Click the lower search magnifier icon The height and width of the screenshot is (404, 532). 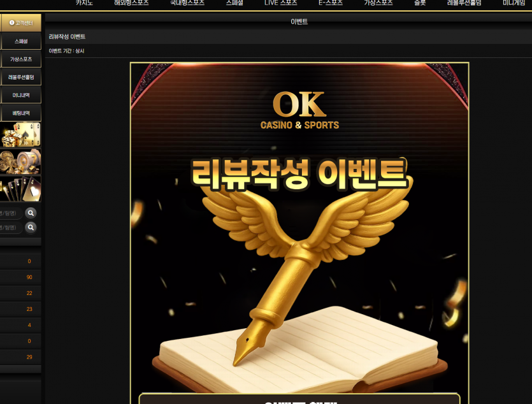pyautogui.click(x=31, y=227)
